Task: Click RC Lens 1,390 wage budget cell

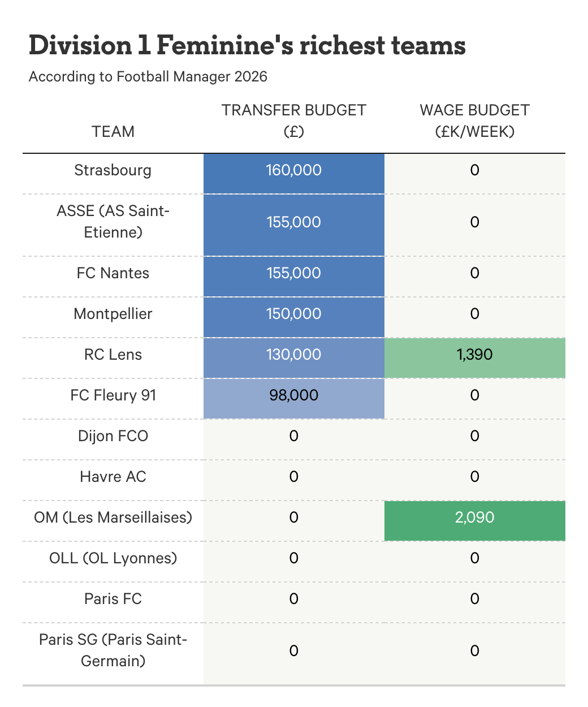Action: (x=474, y=355)
